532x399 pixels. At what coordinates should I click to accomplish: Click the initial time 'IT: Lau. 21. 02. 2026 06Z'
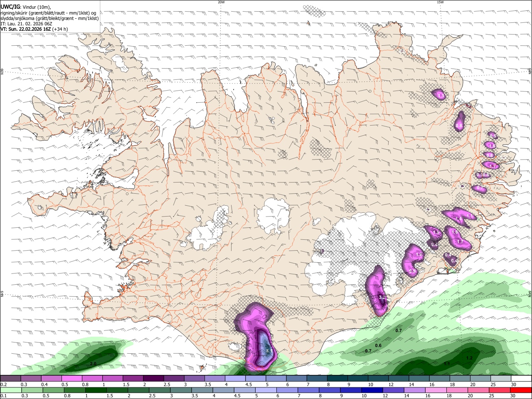coord(26,24)
